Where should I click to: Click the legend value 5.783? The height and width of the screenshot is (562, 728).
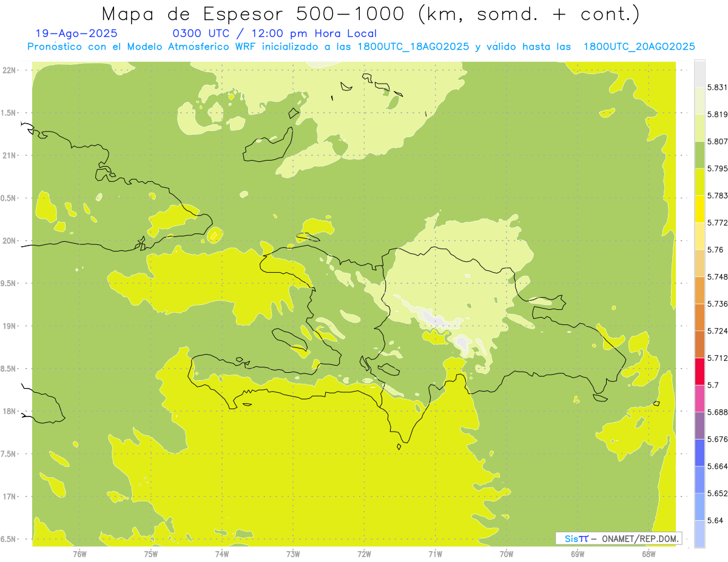[x=717, y=195]
